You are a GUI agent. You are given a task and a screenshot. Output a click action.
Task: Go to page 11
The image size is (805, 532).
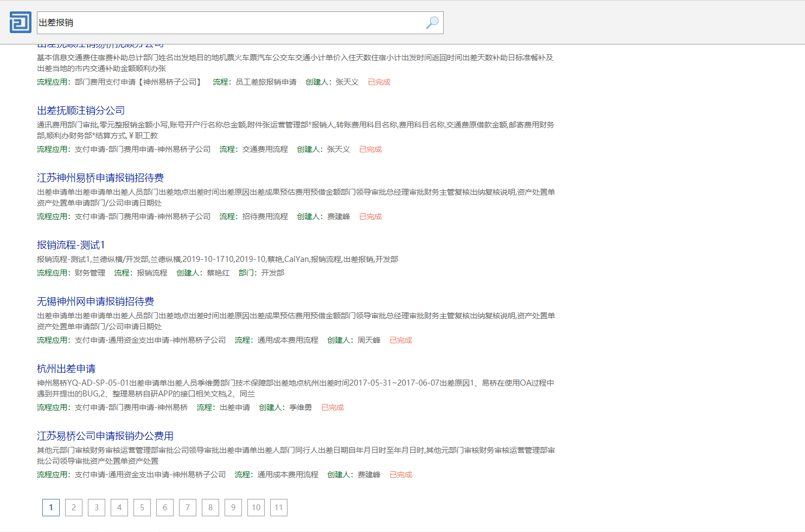(x=279, y=508)
